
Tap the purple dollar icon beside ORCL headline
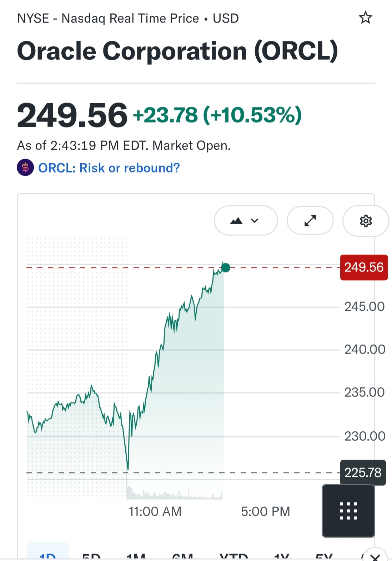25,167
